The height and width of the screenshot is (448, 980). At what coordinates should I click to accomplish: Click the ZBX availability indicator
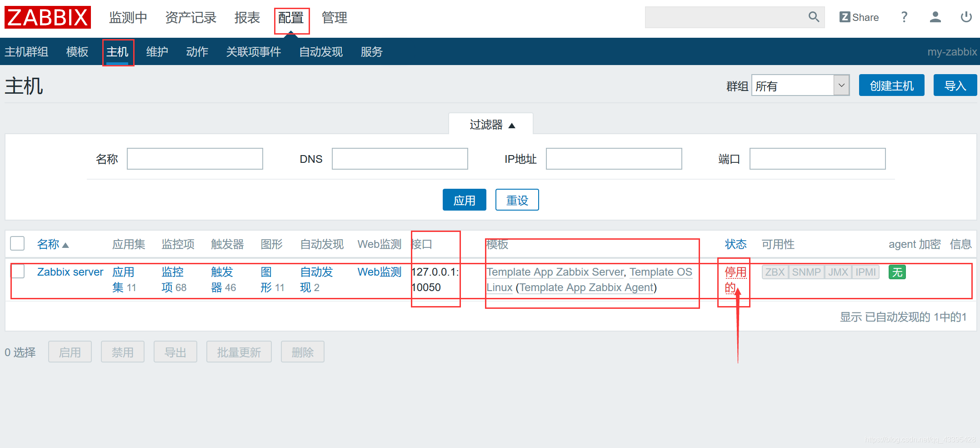click(775, 272)
